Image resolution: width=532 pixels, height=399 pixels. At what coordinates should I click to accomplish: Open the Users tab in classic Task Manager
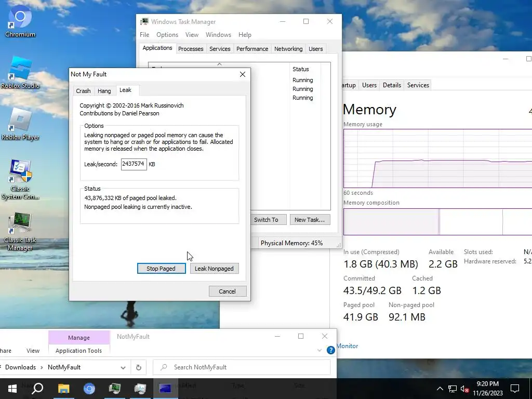(315, 49)
